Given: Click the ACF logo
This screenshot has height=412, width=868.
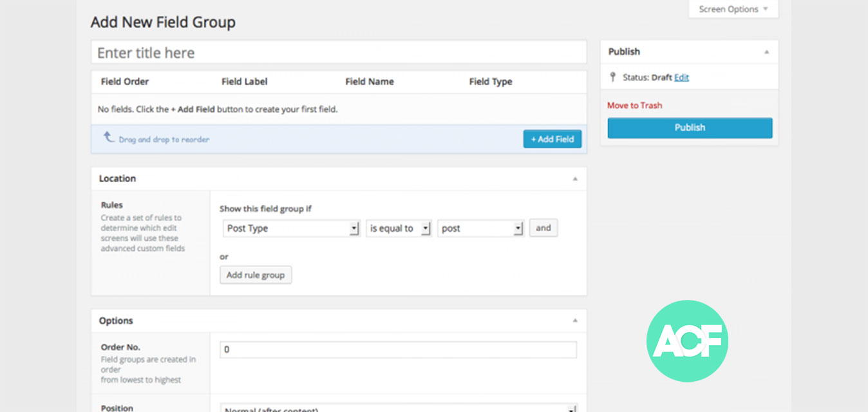Looking at the screenshot, I should point(687,341).
